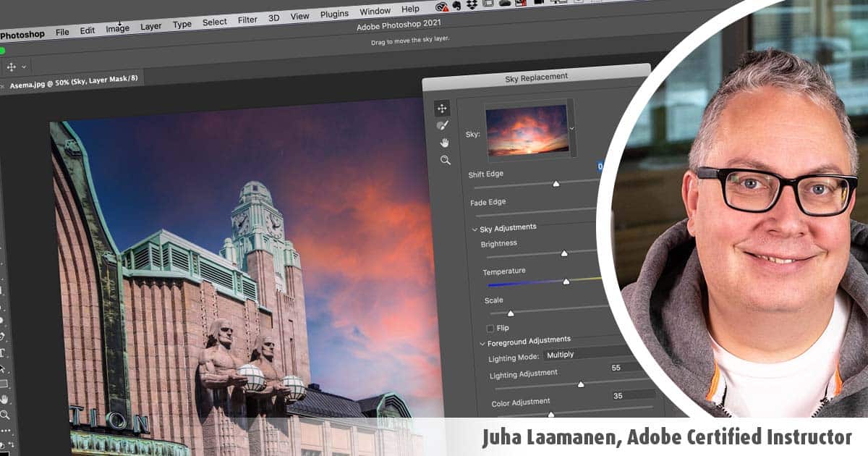This screenshot has width=868, height=456.
Task: Select the Zoom tool in left toolbar
Action: (x=4, y=415)
